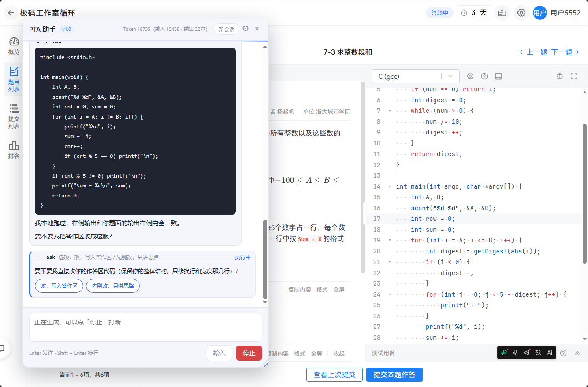Click the bug debug icon above editor
Image resolution: width=588 pixels, height=387 pixels.
point(560,76)
